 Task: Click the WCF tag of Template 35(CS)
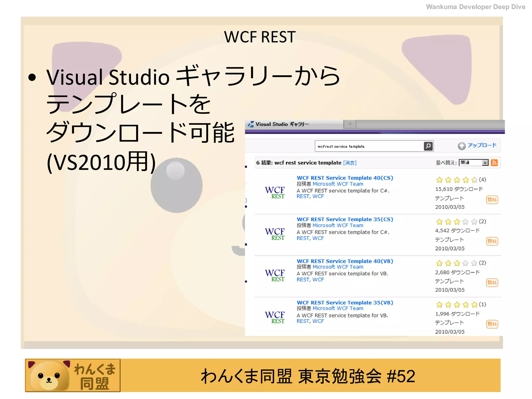318,238
